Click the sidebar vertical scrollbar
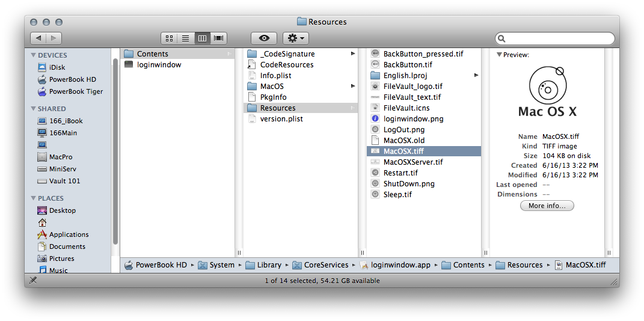Viewport: 644px width, 321px height. pos(115,152)
